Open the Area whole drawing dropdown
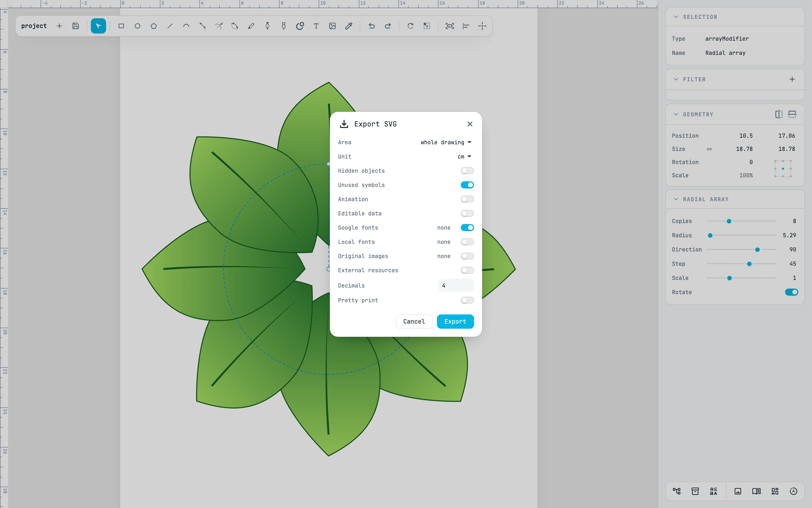812x508 pixels. tap(446, 142)
